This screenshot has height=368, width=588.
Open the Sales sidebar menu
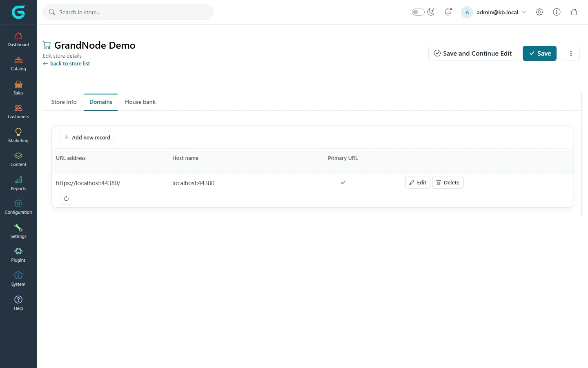point(18,88)
